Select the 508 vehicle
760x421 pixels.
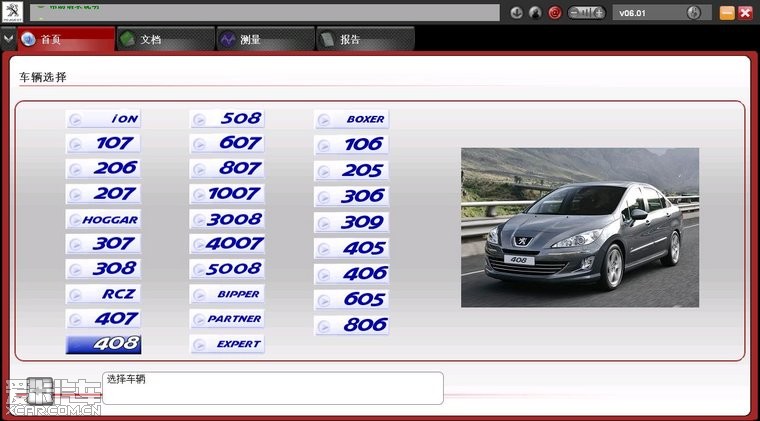pos(227,119)
